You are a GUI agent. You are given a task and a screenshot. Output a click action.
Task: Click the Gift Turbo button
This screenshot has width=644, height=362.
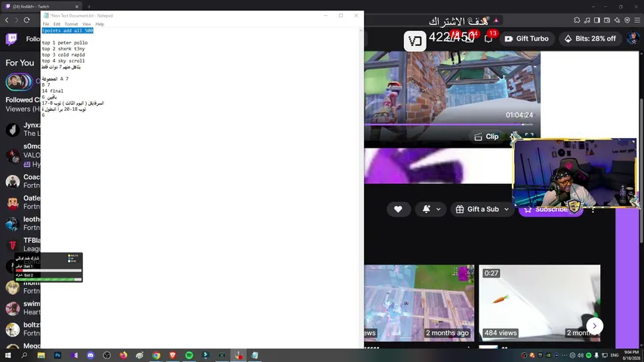point(527,38)
